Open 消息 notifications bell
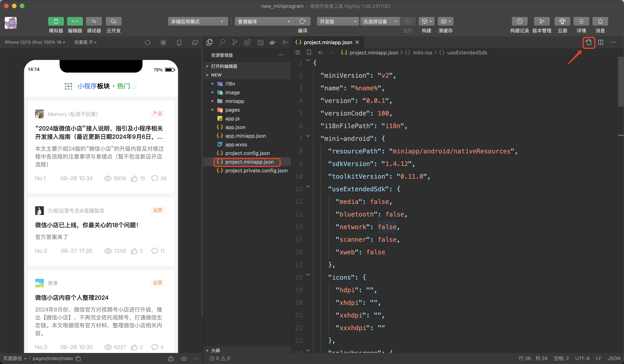The width and height of the screenshot is (624, 364). pos(600,21)
